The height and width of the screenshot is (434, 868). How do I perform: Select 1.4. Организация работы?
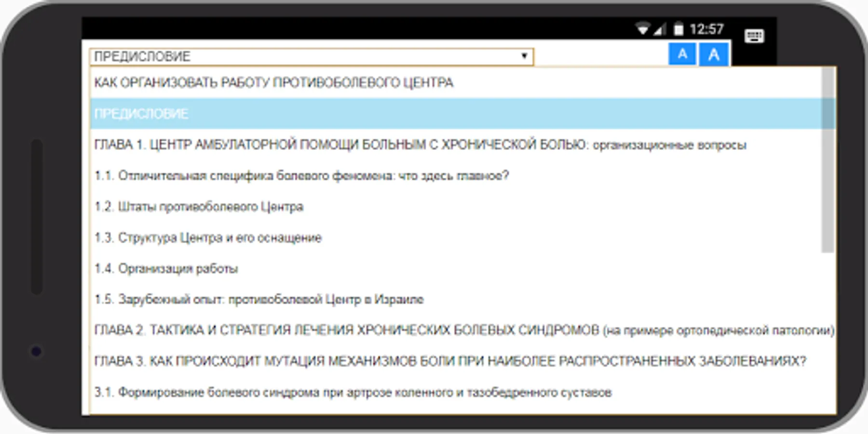point(456,268)
